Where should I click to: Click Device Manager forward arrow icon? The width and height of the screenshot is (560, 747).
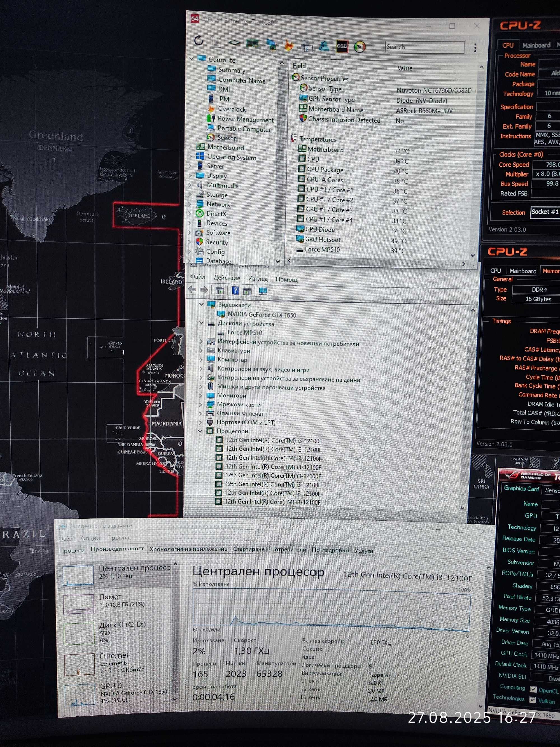coord(204,289)
